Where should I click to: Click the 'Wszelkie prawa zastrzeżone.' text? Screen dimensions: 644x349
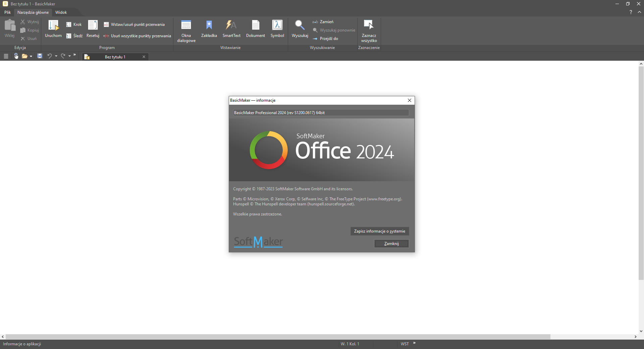[x=258, y=214]
